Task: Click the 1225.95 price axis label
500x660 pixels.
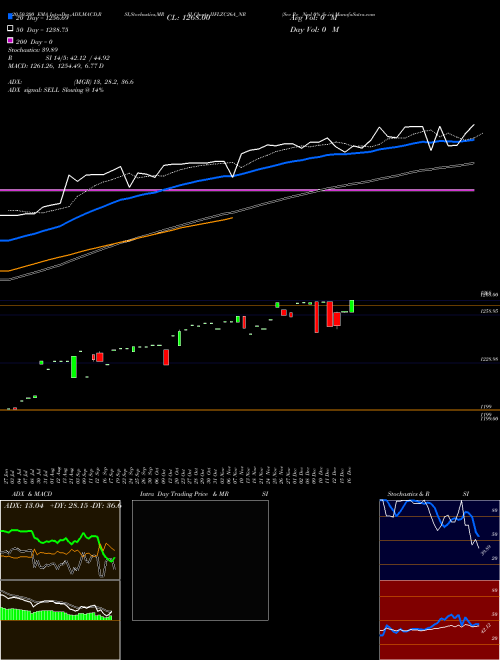Action: 490,359
